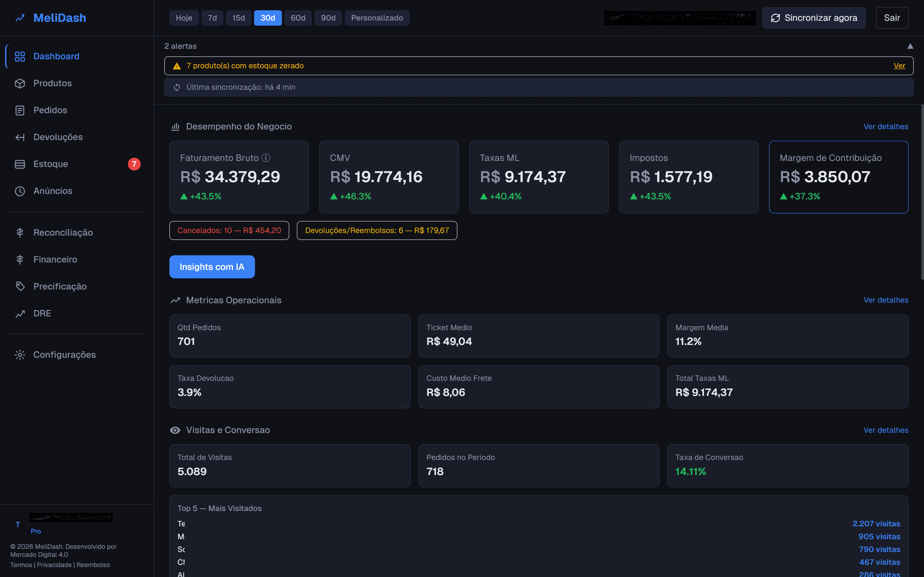Open the Precificação section
The image size is (924, 577).
pyautogui.click(x=61, y=286)
